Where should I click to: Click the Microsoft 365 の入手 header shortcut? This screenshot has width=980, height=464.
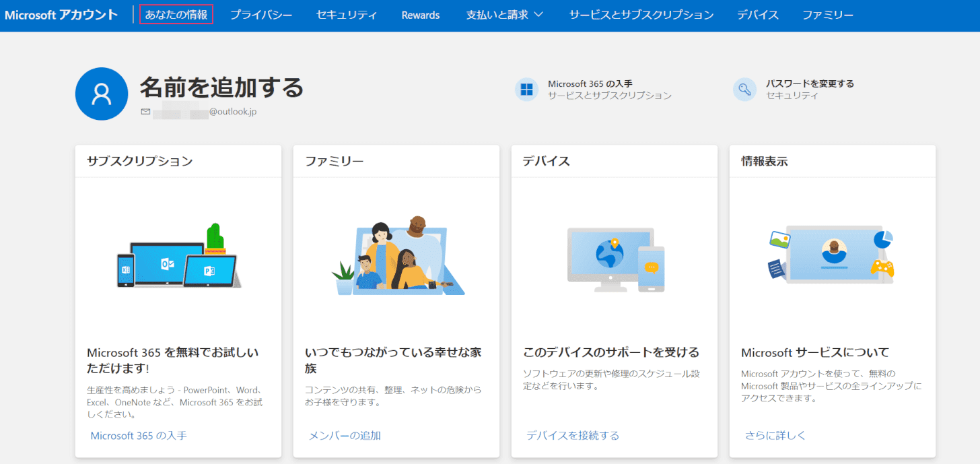590,84
